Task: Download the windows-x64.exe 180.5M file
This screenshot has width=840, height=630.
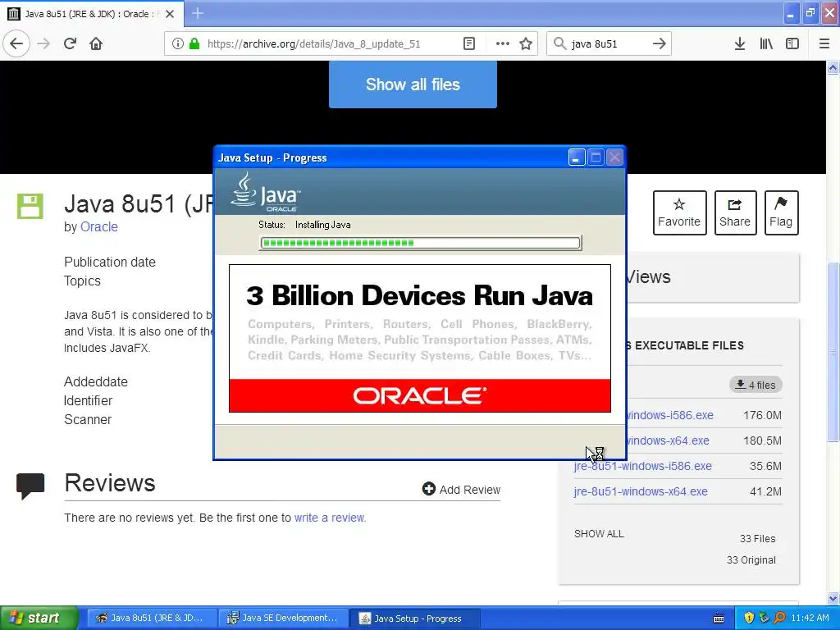Action: [668, 441]
